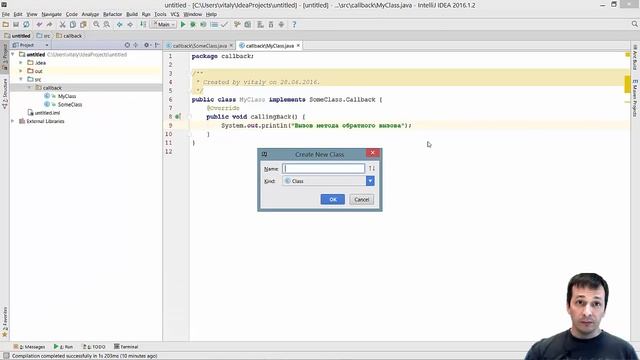Click the Scroll from Source target icon
The width and height of the screenshot is (640, 360).
127,45
